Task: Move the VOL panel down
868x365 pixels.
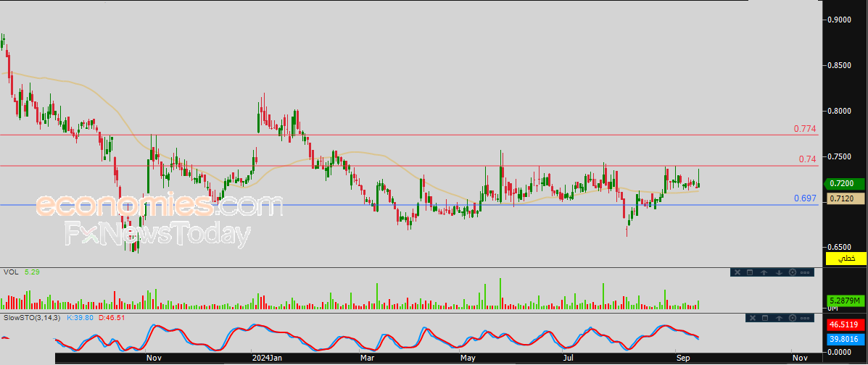Action: coord(779,272)
